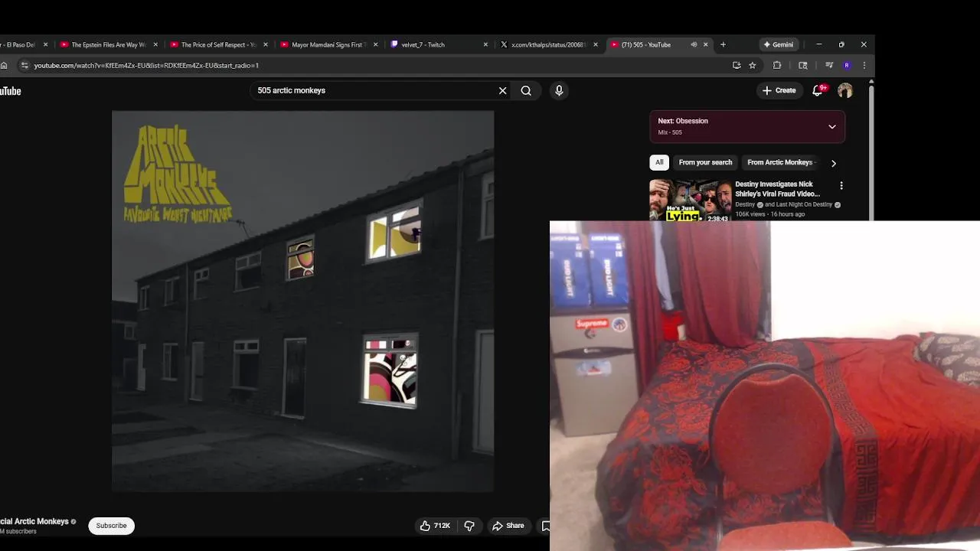This screenshot has width=980, height=551.
Task: Open media controls icon in Chrome toolbar
Action: (828, 65)
